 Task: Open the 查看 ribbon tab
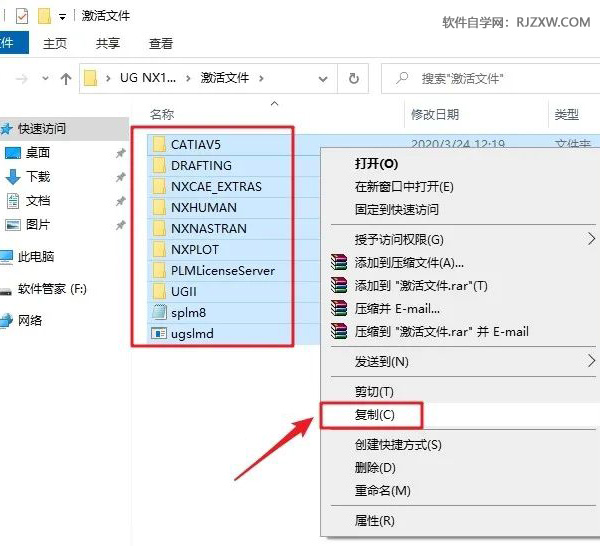[x=161, y=43]
